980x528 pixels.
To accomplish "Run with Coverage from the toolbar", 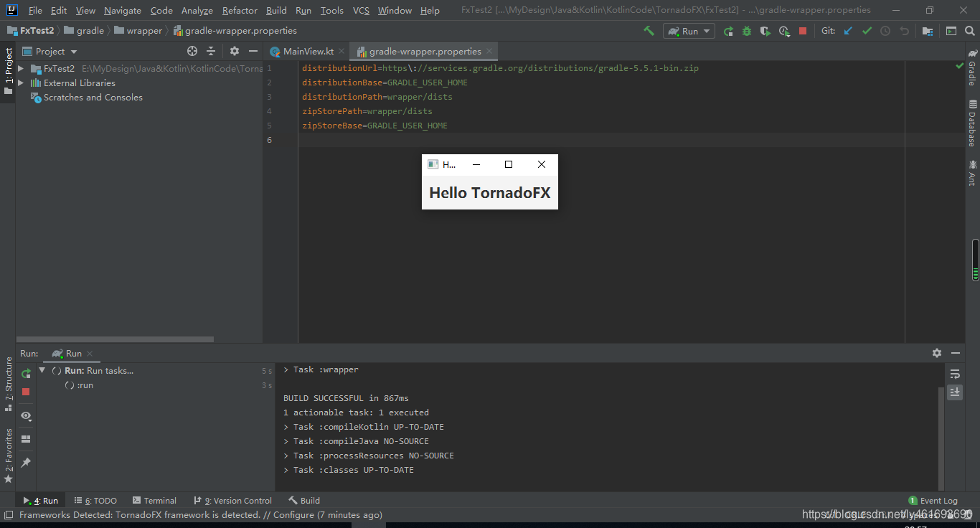I will (765, 31).
